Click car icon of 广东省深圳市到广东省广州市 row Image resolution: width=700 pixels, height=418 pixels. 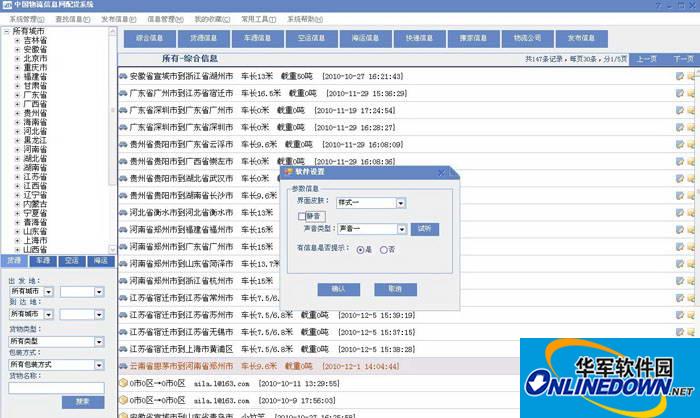pyautogui.click(x=123, y=110)
